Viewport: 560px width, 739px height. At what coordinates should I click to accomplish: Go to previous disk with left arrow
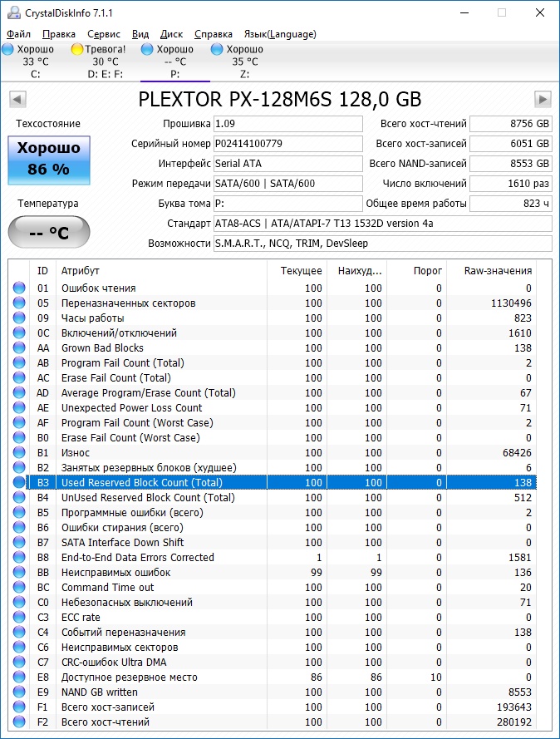coord(18,100)
